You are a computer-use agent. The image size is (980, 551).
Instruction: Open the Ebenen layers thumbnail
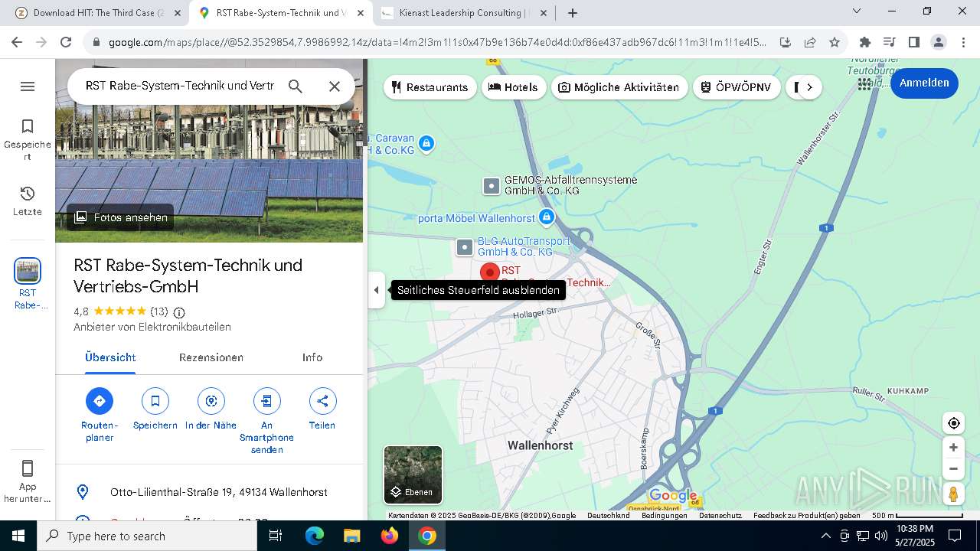point(413,474)
